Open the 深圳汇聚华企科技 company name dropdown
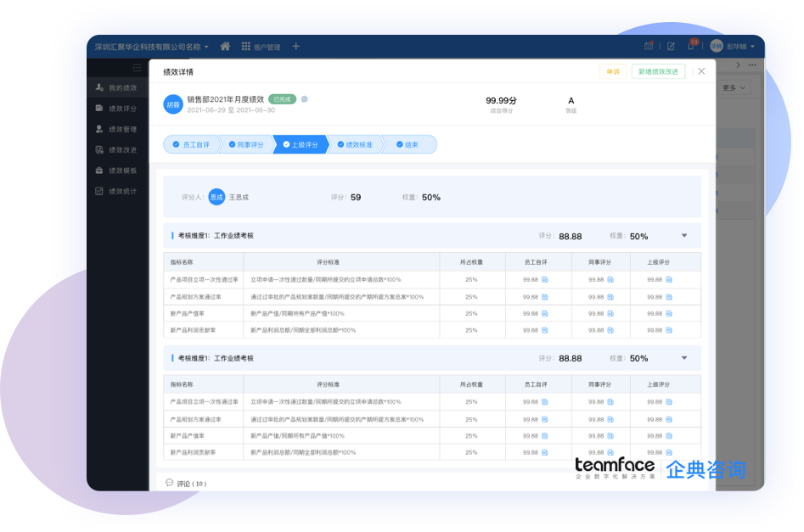 (x=151, y=47)
